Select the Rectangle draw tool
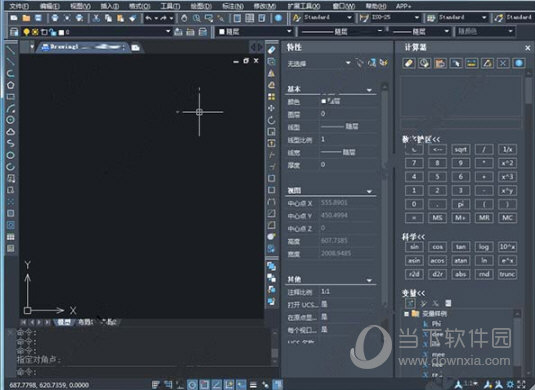535x390 pixels. pyautogui.click(x=11, y=97)
